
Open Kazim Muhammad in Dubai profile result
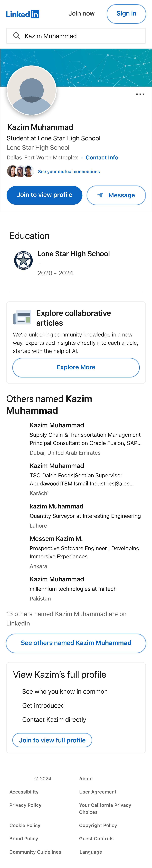pyautogui.click(x=57, y=425)
